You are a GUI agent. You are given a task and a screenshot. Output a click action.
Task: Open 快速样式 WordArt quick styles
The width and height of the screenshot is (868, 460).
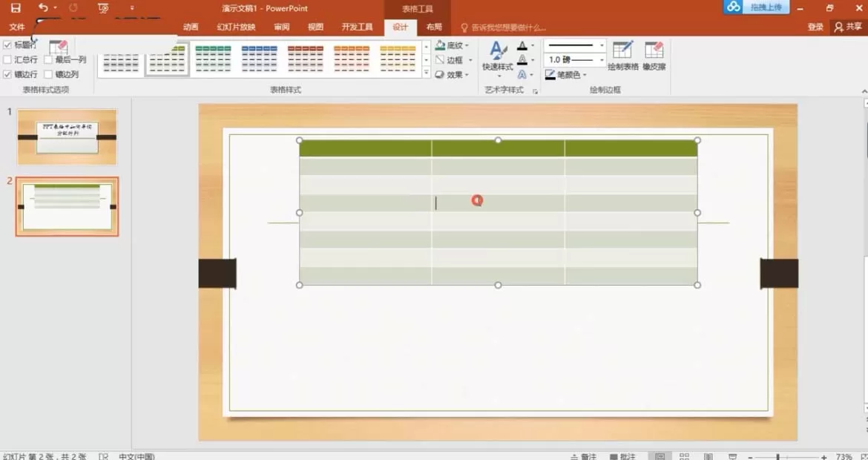498,58
